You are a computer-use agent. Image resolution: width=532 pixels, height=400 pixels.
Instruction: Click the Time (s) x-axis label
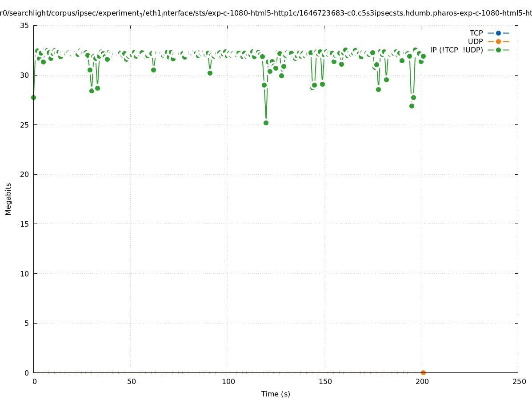click(276, 394)
